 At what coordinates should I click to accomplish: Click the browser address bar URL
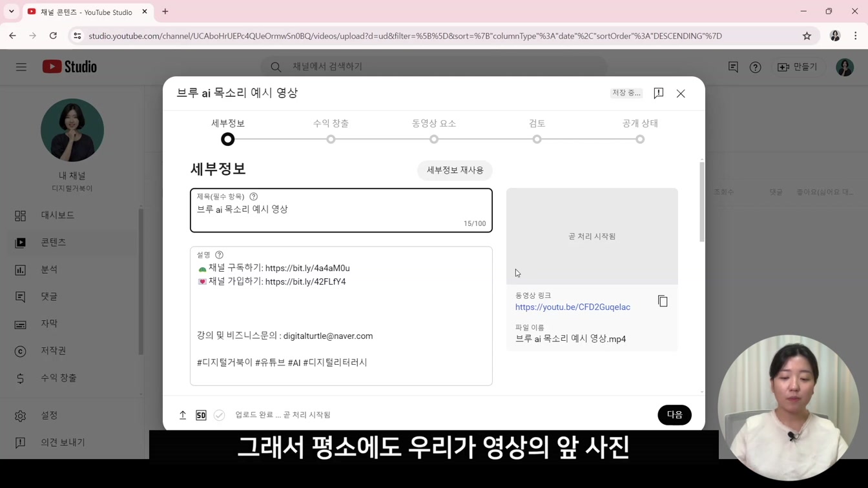(x=405, y=36)
